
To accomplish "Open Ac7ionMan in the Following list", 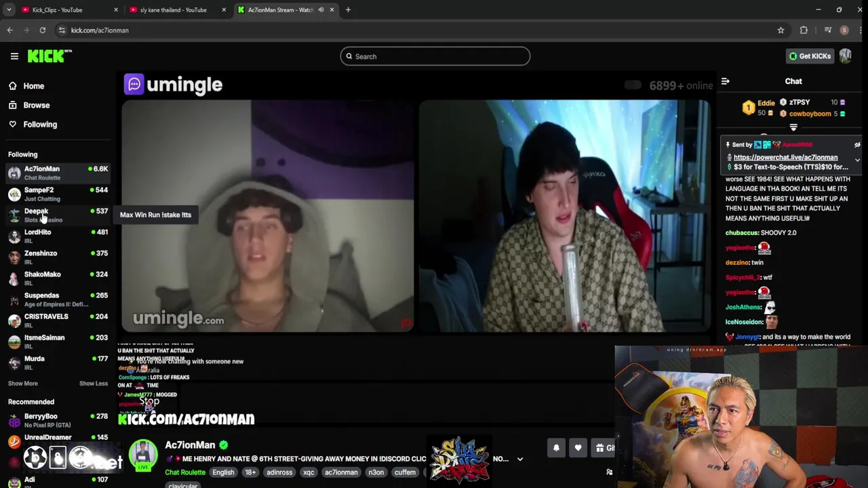I will (58, 173).
